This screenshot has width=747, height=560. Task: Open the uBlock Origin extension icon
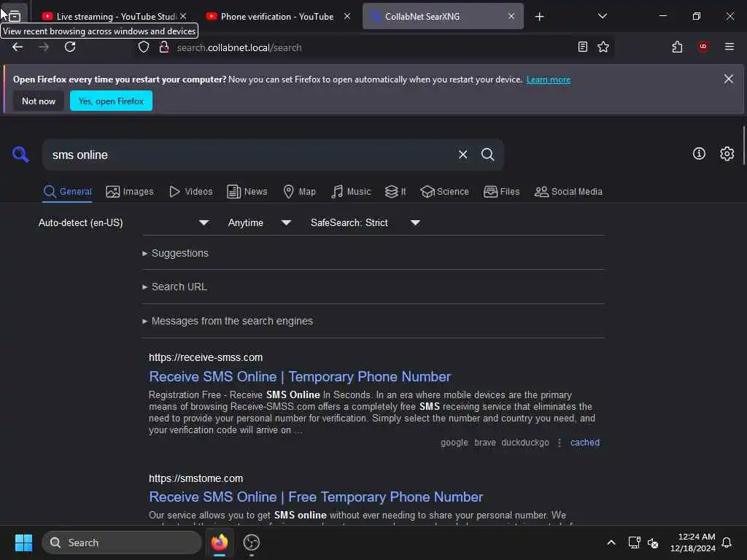point(703,47)
